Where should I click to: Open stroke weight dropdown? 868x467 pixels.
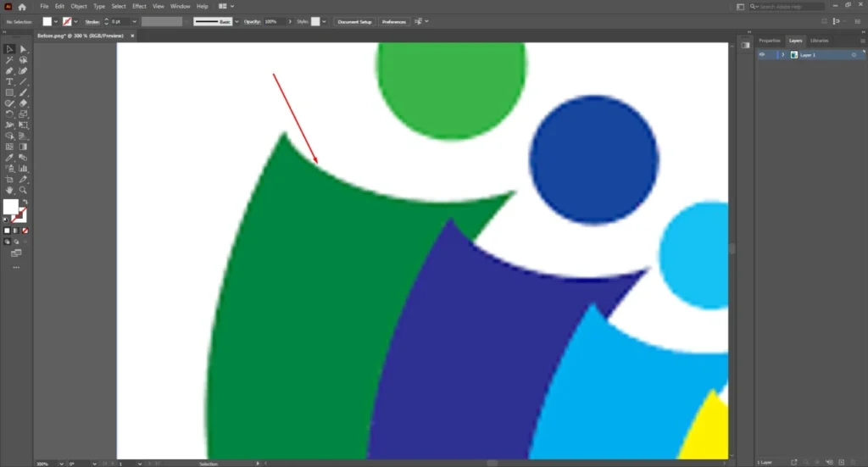point(134,21)
